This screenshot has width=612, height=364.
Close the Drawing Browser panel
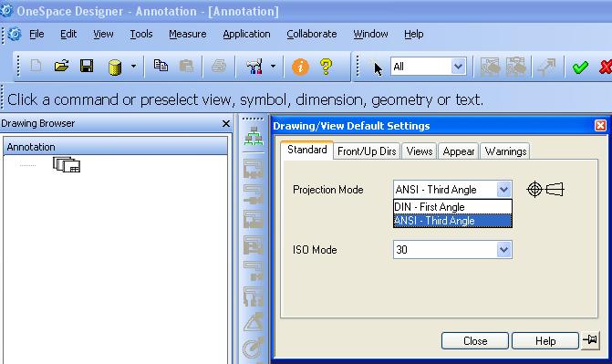coord(225,124)
